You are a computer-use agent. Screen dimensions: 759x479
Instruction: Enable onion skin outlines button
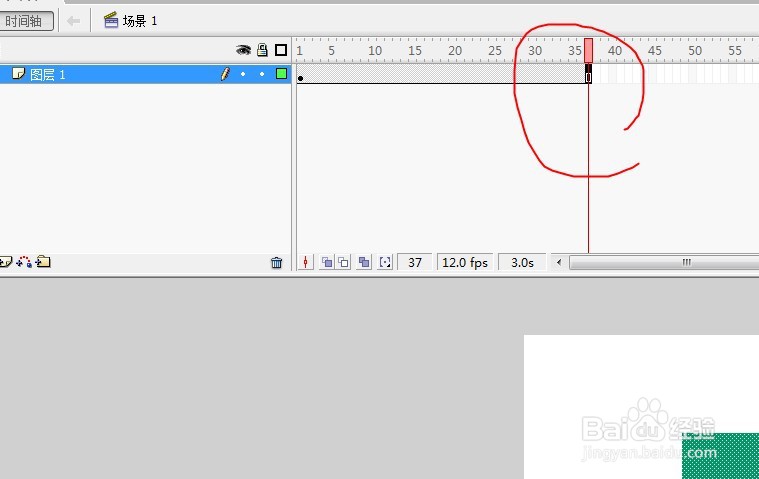coord(343,262)
